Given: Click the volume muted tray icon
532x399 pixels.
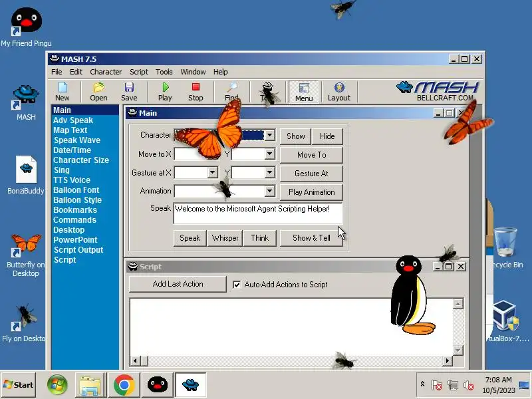Looking at the screenshot, I should pyautogui.click(x=469, y=385).
